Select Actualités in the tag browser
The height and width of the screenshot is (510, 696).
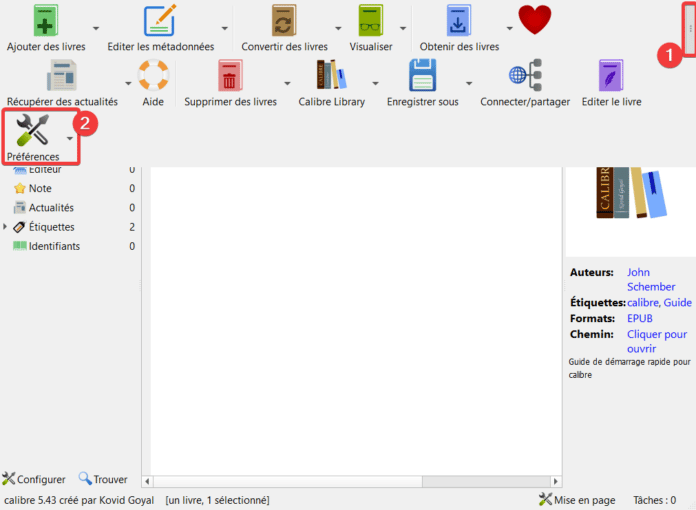(x=51, y=208)
